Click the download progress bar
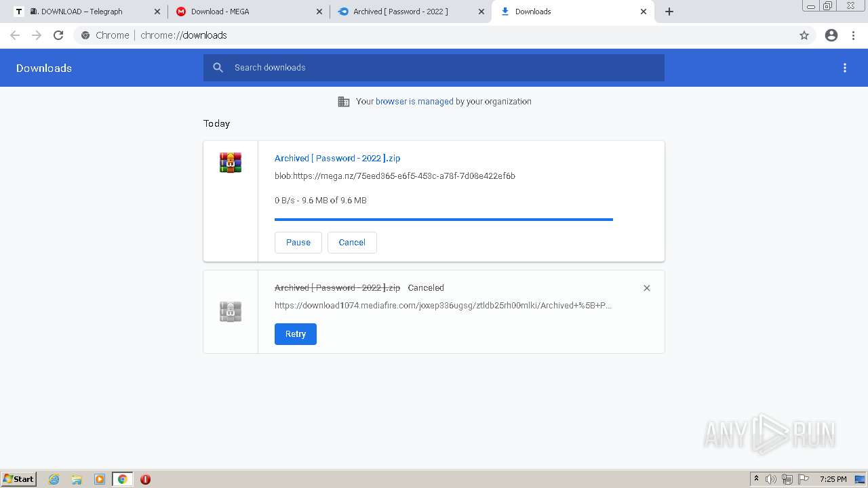 coord(443,220)
